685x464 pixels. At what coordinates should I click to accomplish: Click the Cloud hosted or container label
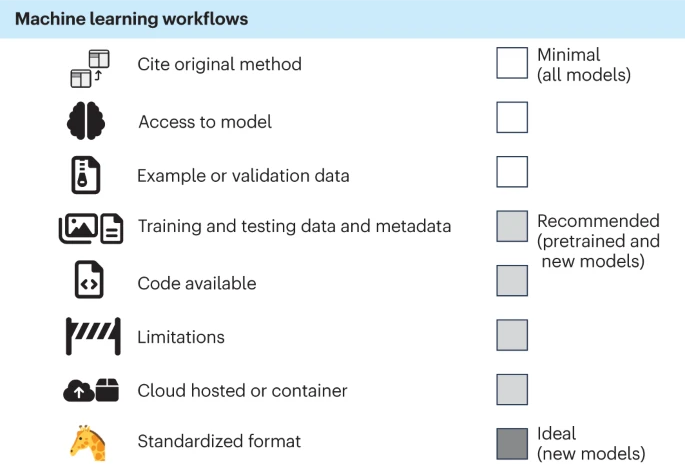point(242,391)
